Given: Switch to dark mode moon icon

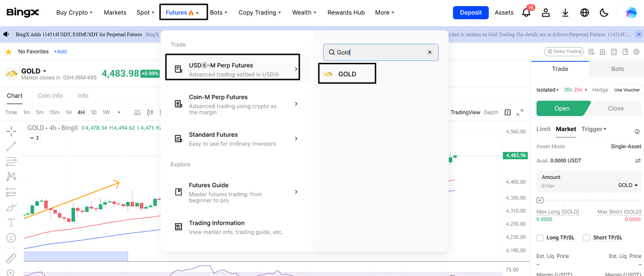Looking at the screenshot, I should pyautogui.click(x=604, y=13).
